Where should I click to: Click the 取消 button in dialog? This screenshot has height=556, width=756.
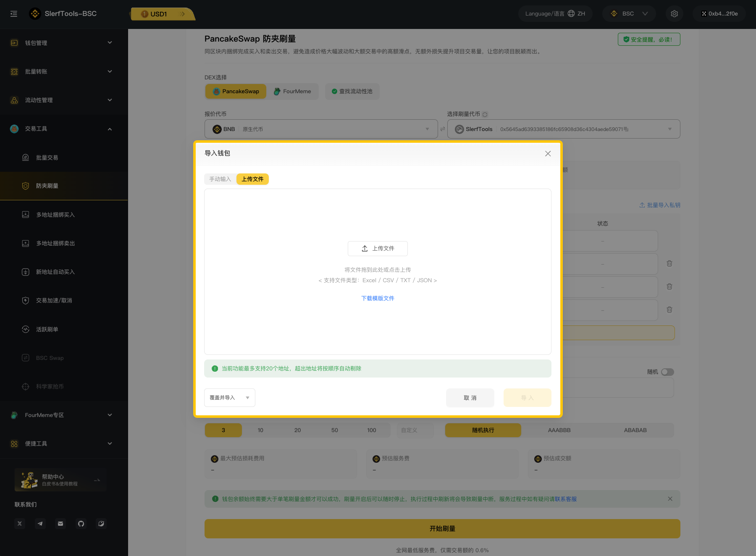point(470,398)
